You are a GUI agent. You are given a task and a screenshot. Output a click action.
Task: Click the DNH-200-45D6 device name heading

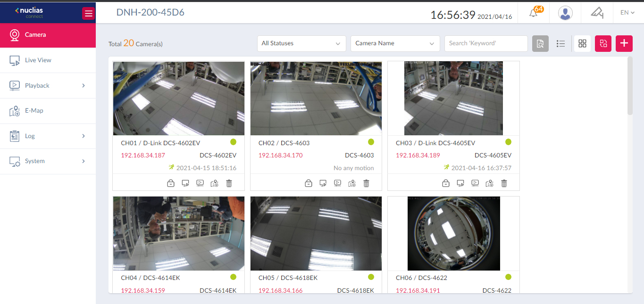coord(151,12)
